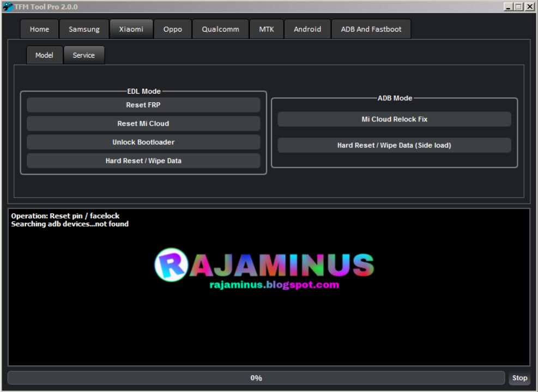
Task: Click 'Searching adb devices...not found' log line
Action: (70, 224)
